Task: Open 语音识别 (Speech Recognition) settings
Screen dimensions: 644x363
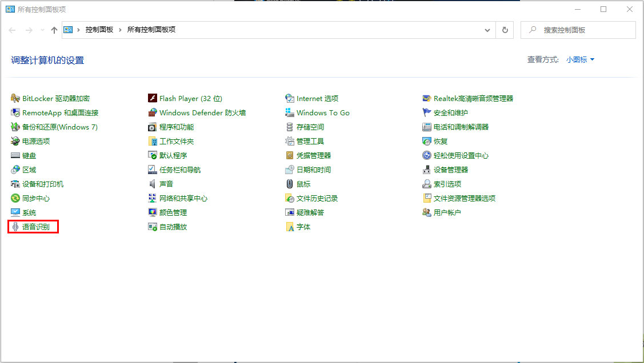Action: click(37, 226)
